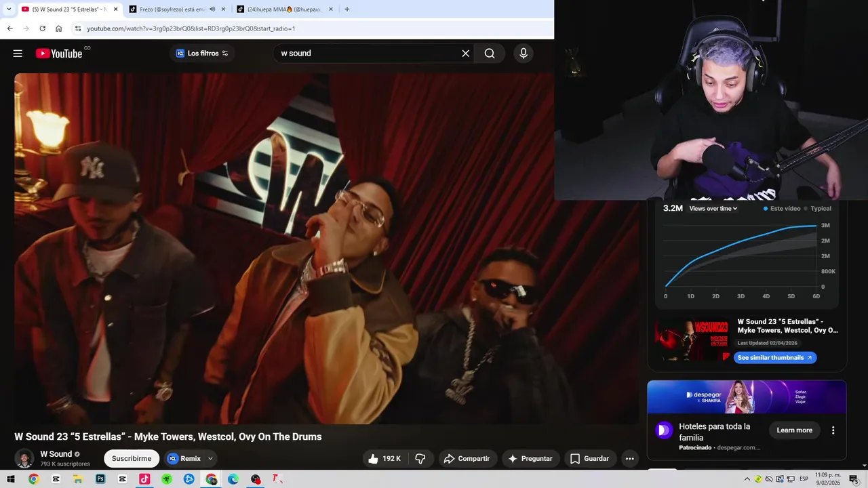Open more actions three-dot menu under video
This screenshot has height=488, width=868.
pos(629,459)
